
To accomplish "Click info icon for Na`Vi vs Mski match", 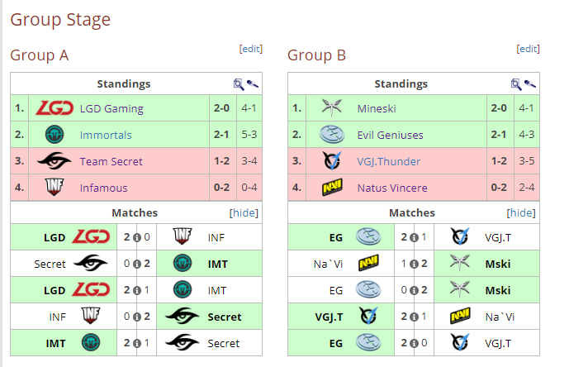I will click(x=414, y=265).
